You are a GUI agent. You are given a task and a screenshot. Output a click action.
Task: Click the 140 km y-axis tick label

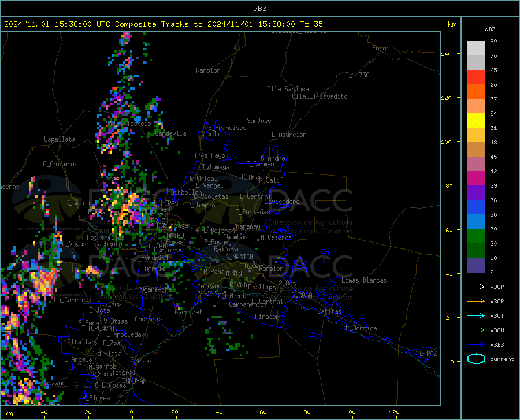pos(446,54)
